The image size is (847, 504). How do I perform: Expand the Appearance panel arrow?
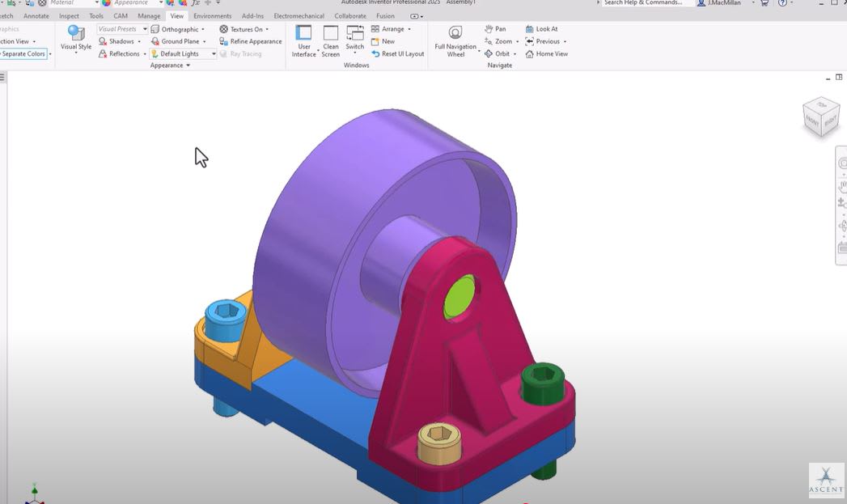pos(188,66)
